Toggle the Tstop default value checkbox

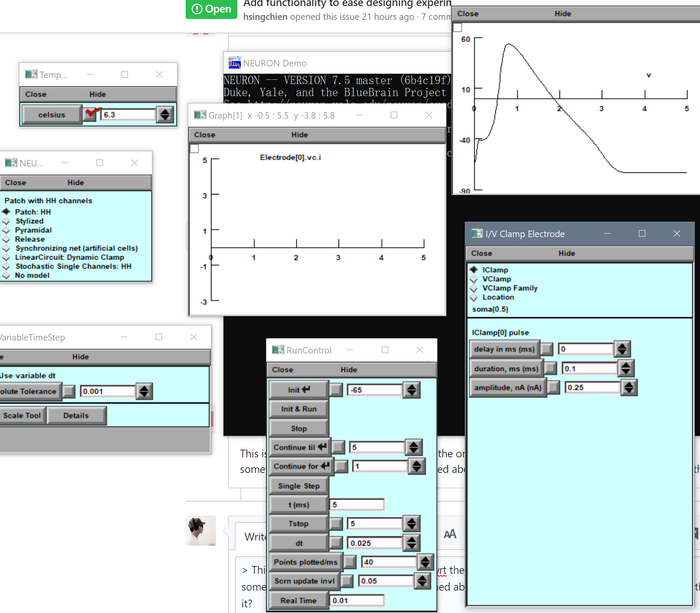point(336,524)
